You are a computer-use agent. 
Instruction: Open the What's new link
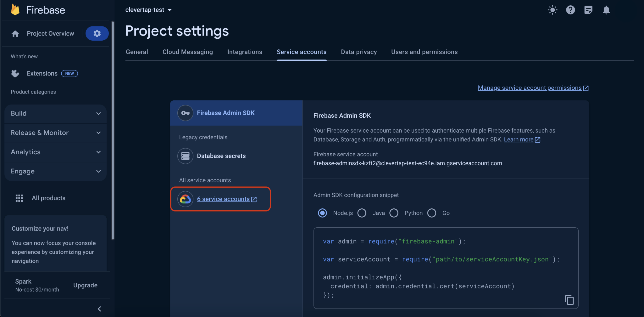(x=24, y=56)
